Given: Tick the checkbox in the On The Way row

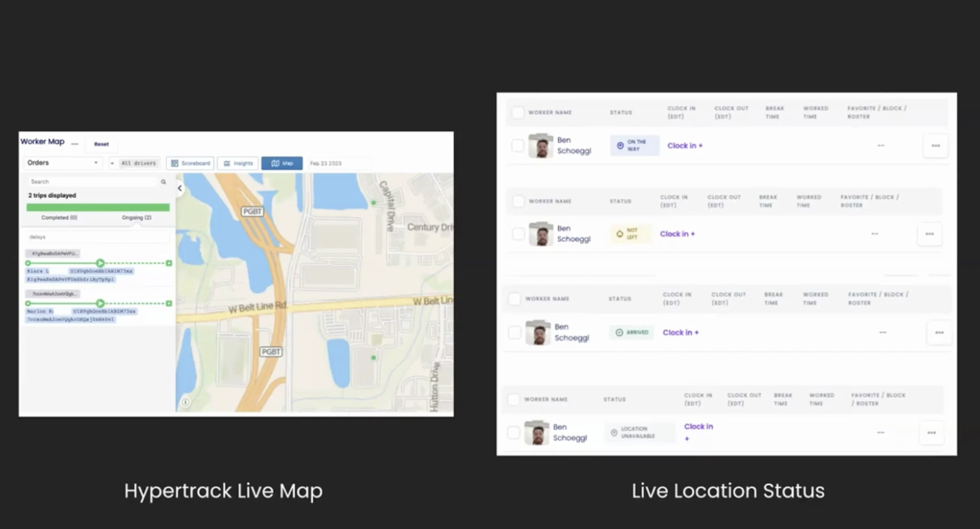Looking at the screenshot, I should tap(518, 146).
